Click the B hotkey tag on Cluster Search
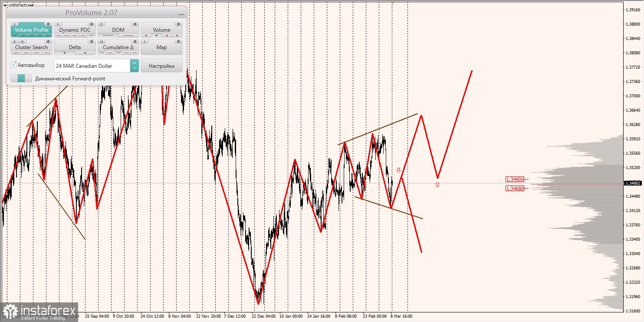 [x=15, y=42]
